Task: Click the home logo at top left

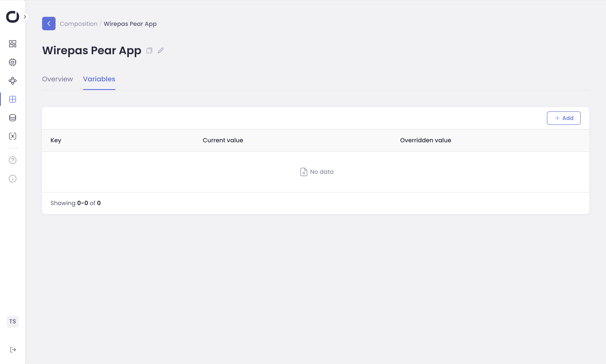Action: 12,17
